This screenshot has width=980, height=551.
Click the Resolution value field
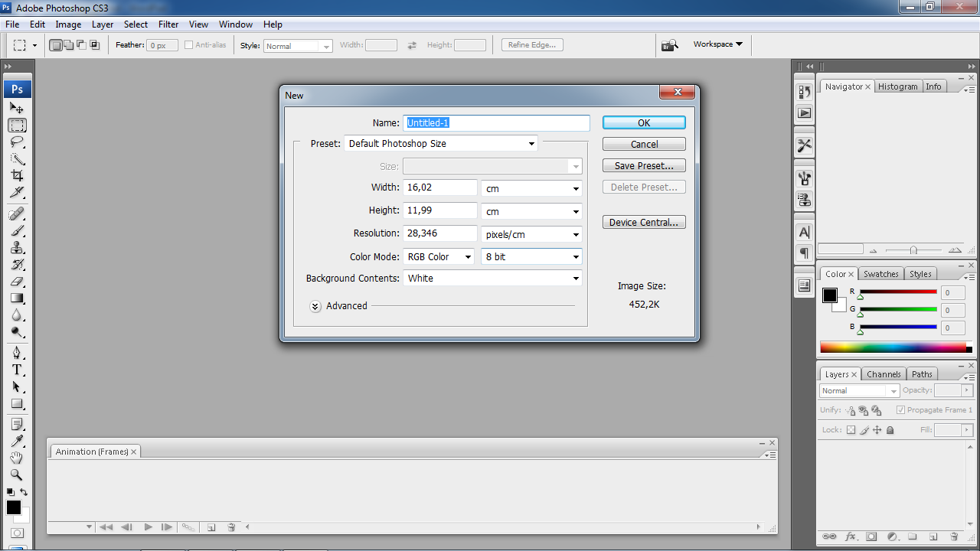[x=440, y=233]
